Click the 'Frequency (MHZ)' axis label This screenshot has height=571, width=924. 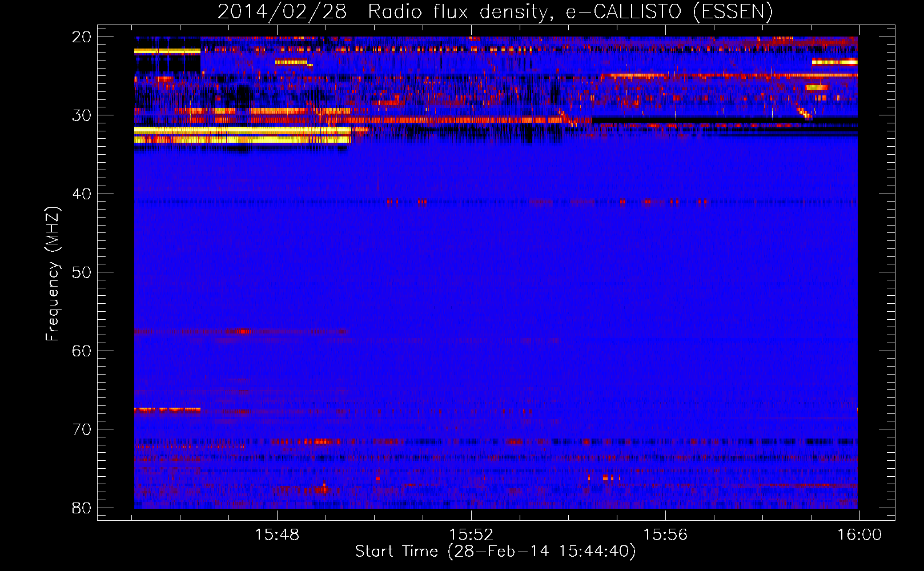tap(53, 274)
